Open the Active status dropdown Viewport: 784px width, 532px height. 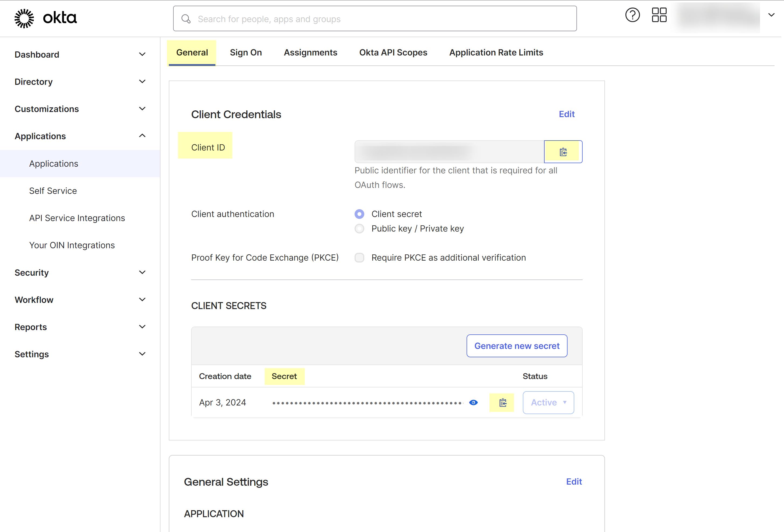[x=548, y=402]
